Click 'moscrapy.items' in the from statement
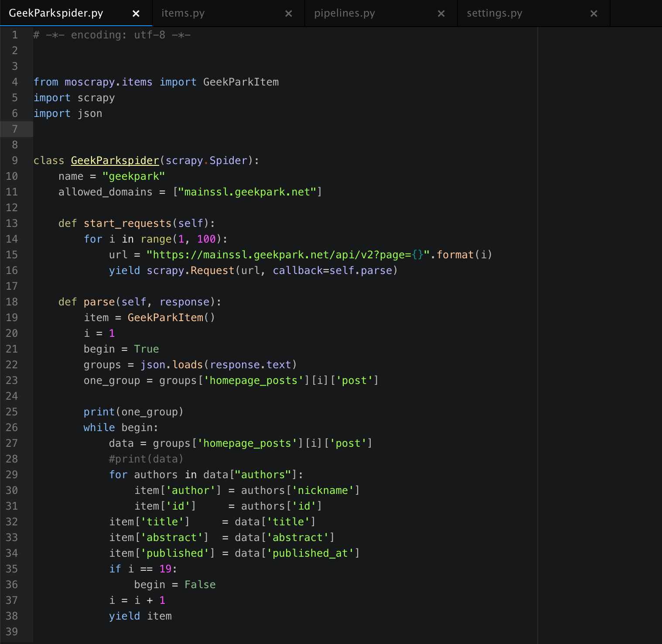The width and height of the screenshot is (662, 644). coord(109,82)
